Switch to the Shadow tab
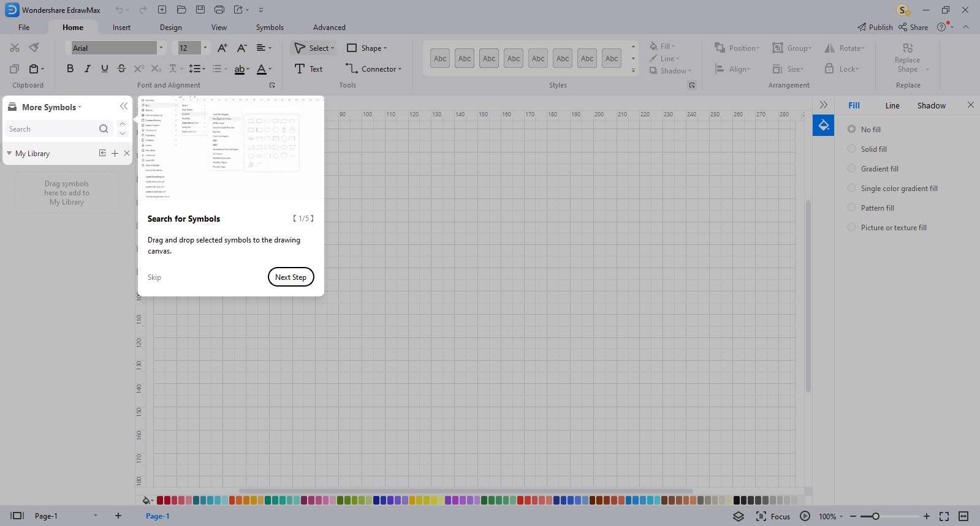The height and width of the screenshot is (526, 980). (931, 105)
